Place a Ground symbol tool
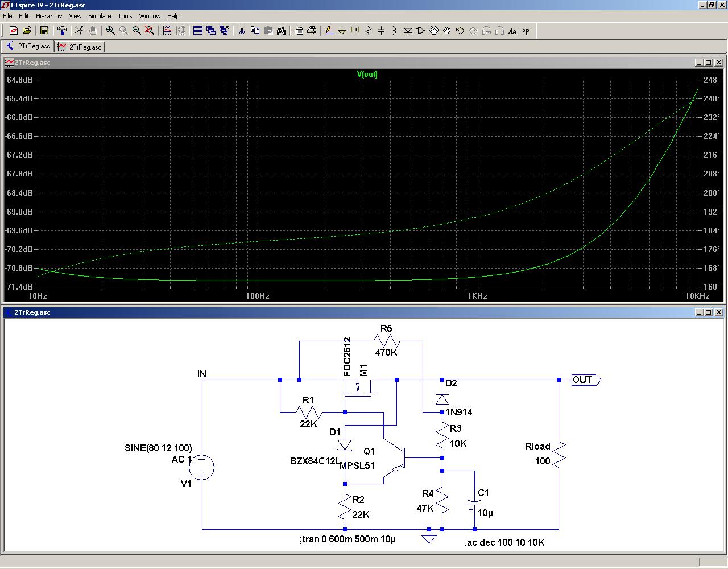This screenshot has width=728, height=569. point(342,31)
